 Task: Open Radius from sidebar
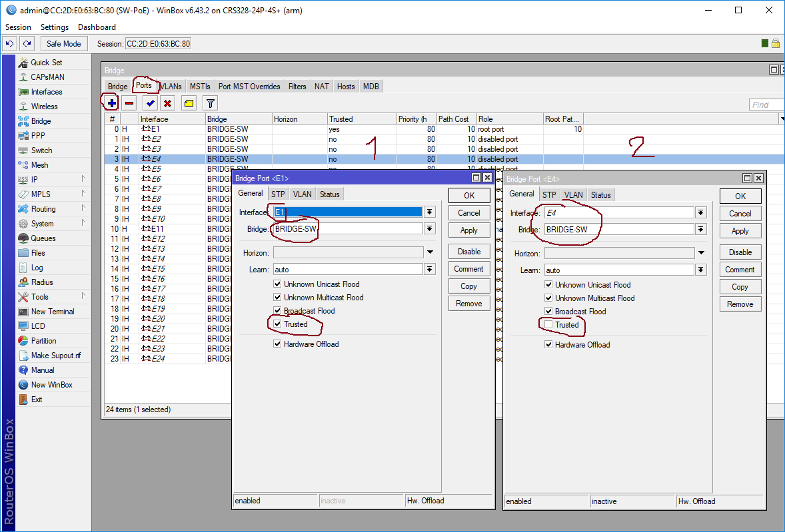42,282
